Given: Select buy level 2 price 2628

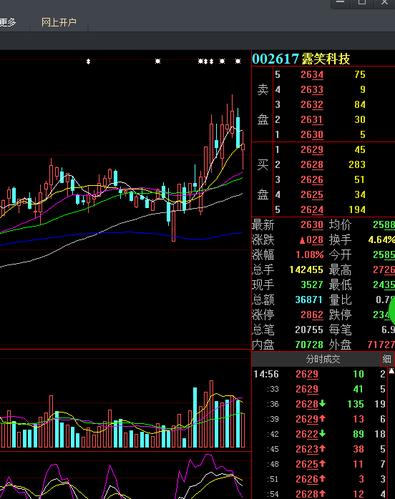Looking at the screenshot, I should pos(312,165).
